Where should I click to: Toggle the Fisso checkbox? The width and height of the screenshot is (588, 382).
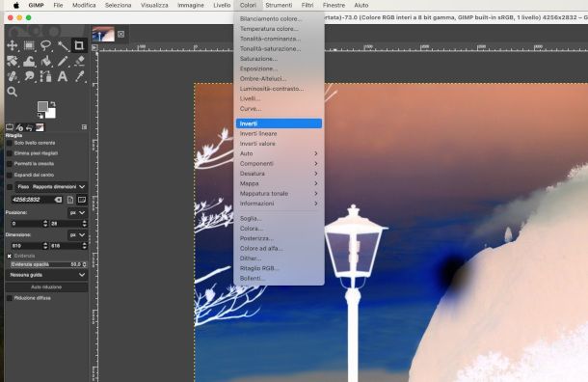[10, 187]
